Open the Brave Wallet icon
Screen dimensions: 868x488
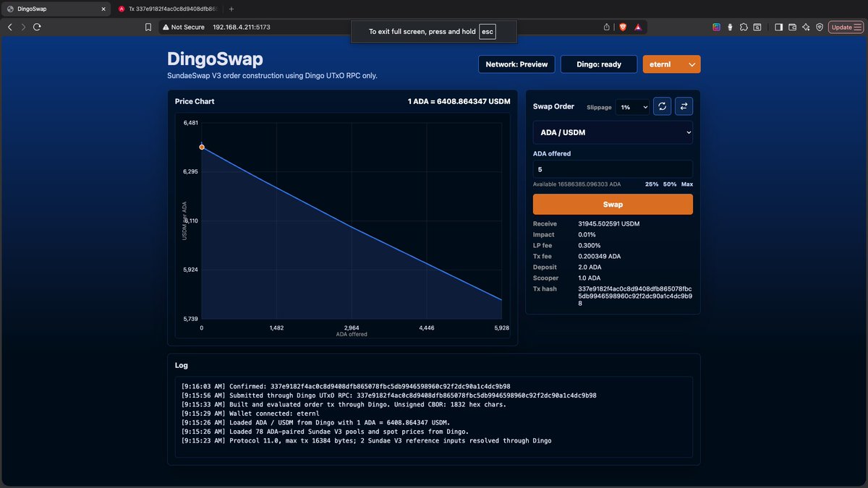[x=793, y=27]
